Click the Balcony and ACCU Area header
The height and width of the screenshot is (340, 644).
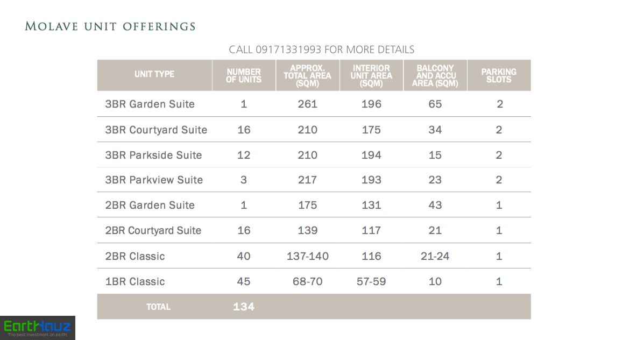click(435, 75)
